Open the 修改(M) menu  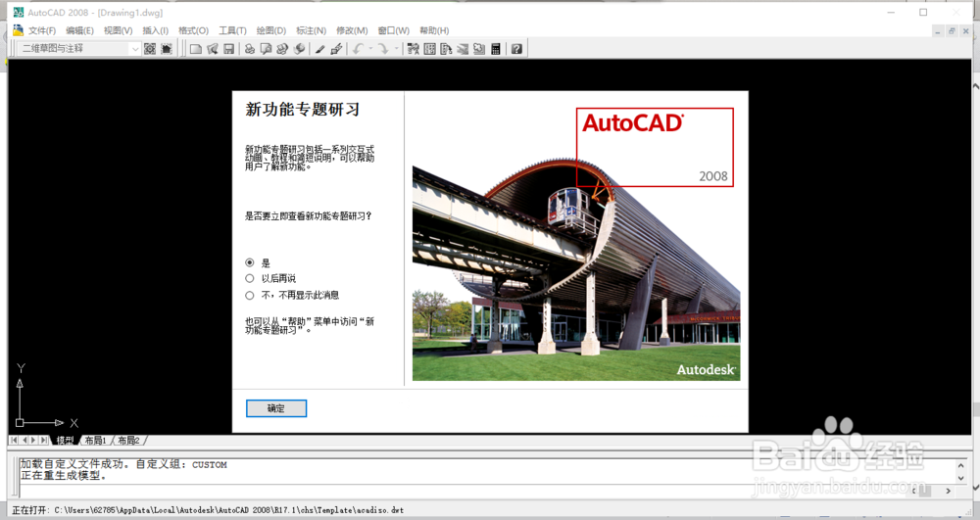point(351,30)
